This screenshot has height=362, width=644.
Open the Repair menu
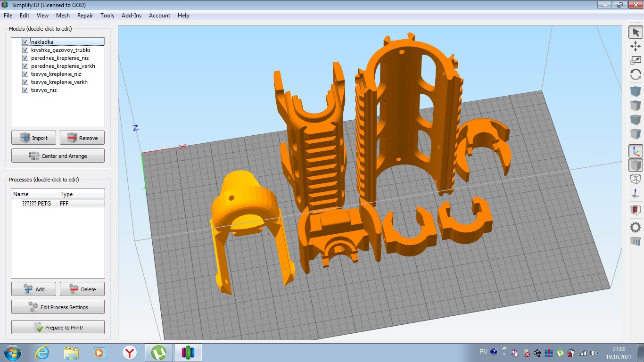85,16
